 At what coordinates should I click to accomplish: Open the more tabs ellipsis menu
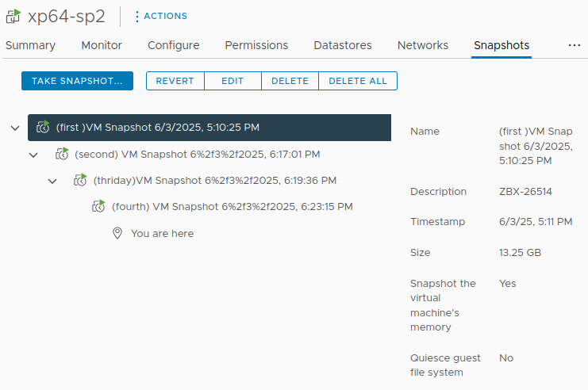click(575, 45)
